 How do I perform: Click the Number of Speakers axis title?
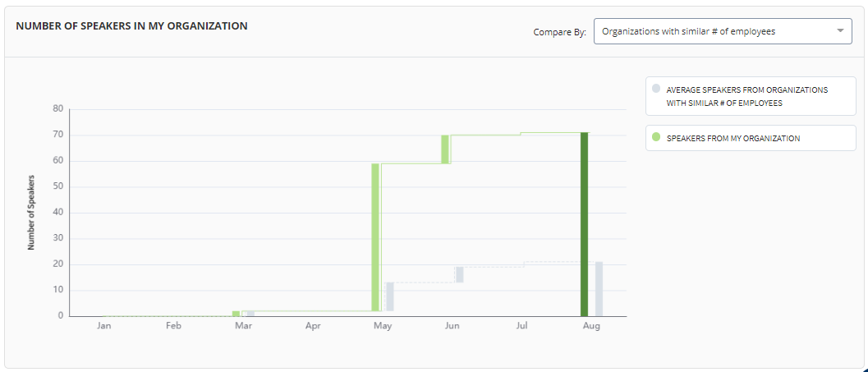(31, 213)
